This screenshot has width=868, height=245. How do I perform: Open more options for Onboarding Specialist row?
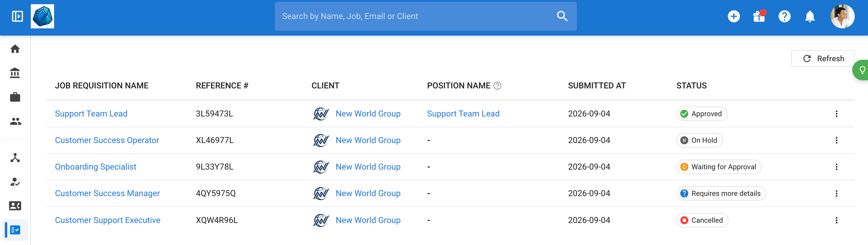click(x=836, y=167)
